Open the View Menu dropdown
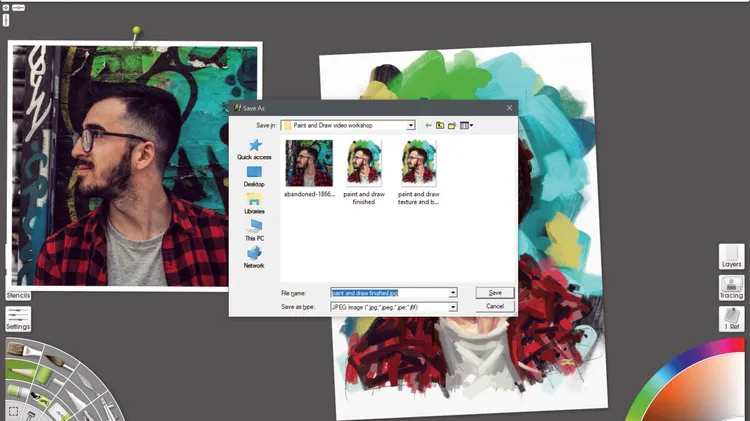The height and width of the screenshot is (421, 750). pos(466,125)
